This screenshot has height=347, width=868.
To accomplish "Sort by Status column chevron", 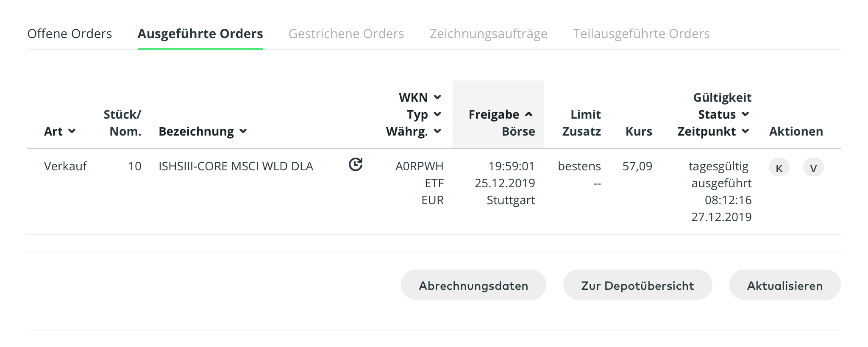I will click(x=746, y=114).
